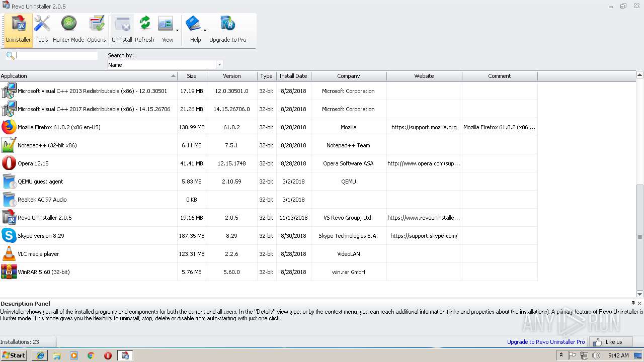
Task: Click the https://support.skype.com/ website cell
Action: (x=424, y=236)
